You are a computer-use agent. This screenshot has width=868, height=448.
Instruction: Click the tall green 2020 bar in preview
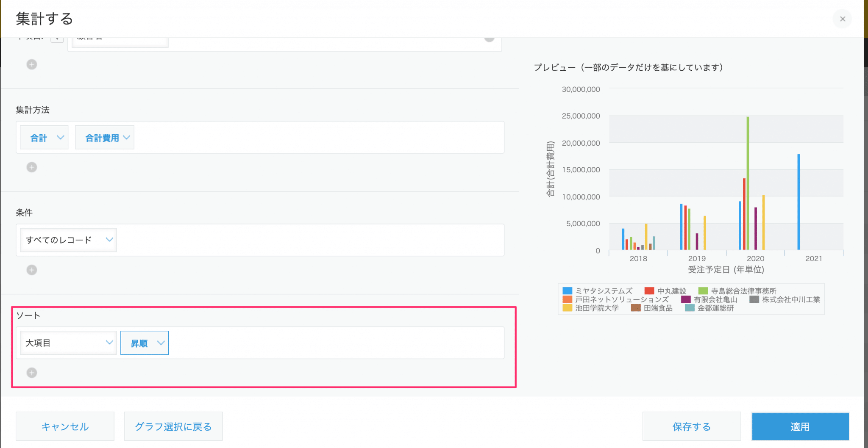[x=748, y=183]
